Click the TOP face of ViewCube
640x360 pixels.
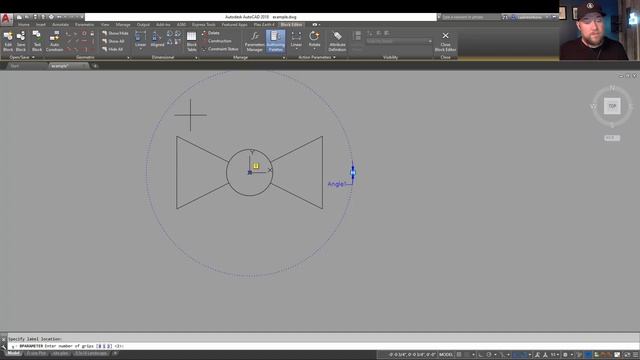point(612,106)
